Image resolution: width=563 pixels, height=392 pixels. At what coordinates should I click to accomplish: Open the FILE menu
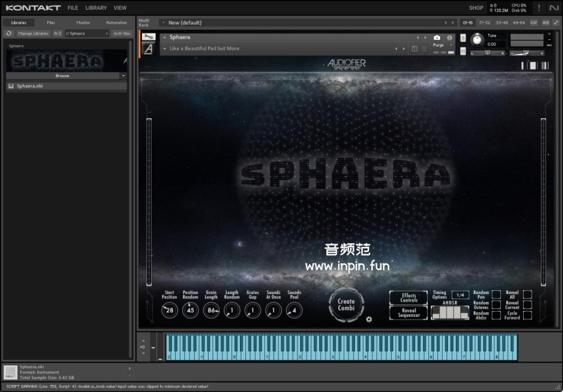pyautogui.click(x=73, y=8)
